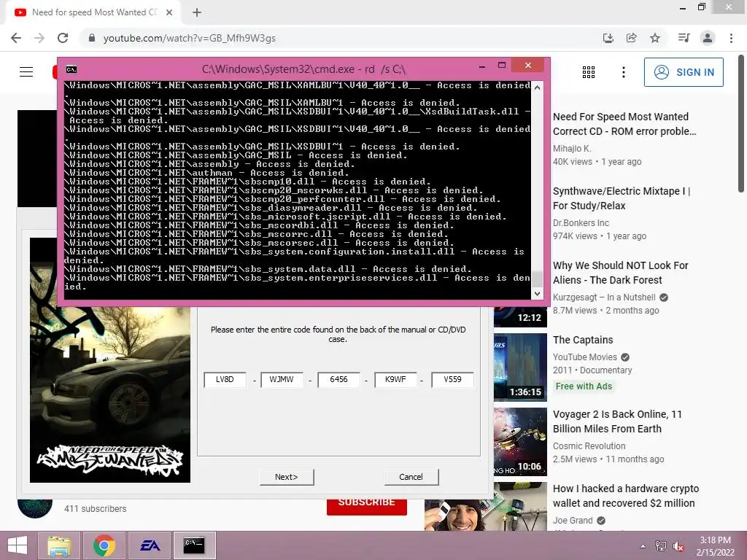The height and width of the screenshot is (560, 747).
Task: Open Synthwave/Electric Mixtape video
Action: (x=622, y=198)
